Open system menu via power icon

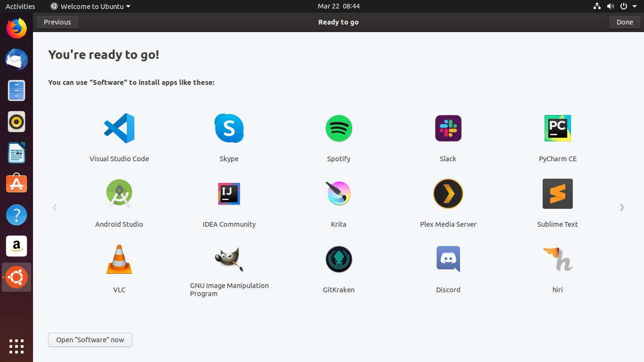coord(624,6)
